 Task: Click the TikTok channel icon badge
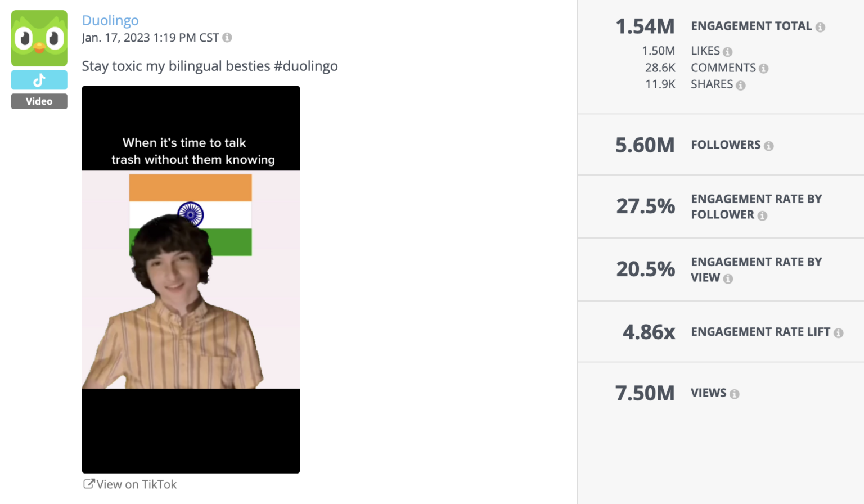click(x=39, y=80)
